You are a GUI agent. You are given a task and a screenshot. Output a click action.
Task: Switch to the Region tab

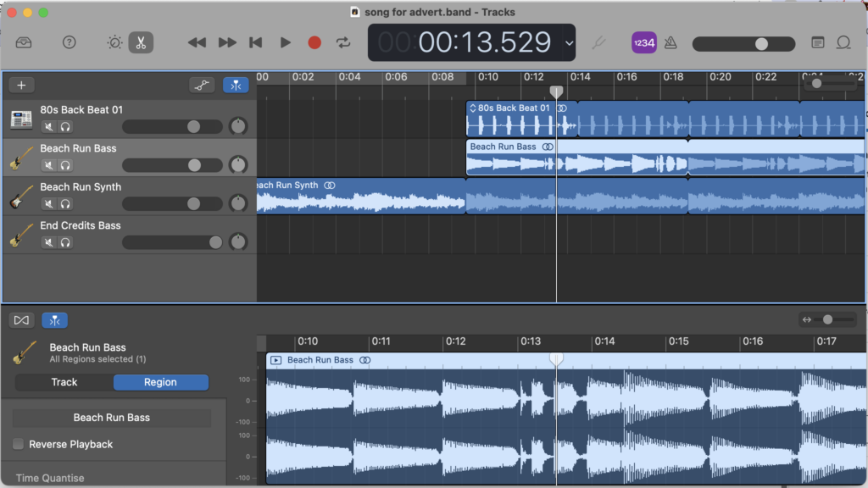click(x=160, y=382)
